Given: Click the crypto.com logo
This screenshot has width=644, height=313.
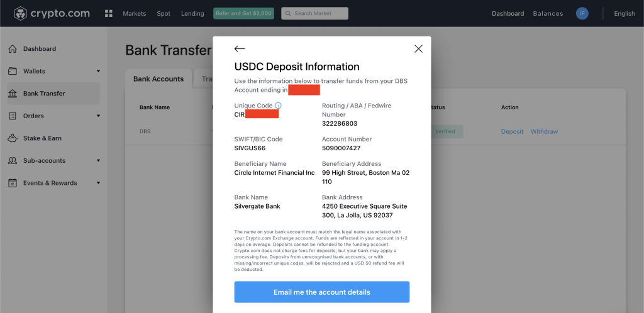Looking at the screenshot, I should click(x=52, y=14).
